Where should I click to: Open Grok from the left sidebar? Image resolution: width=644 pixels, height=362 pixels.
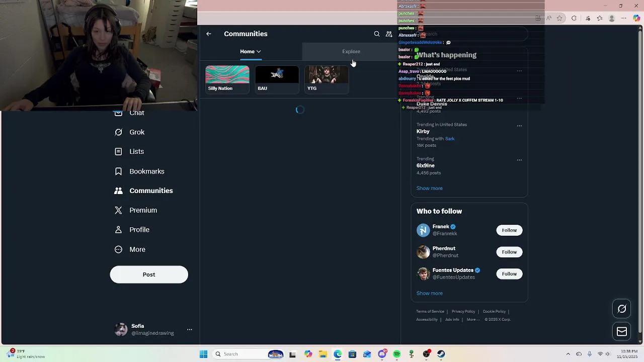130,132
